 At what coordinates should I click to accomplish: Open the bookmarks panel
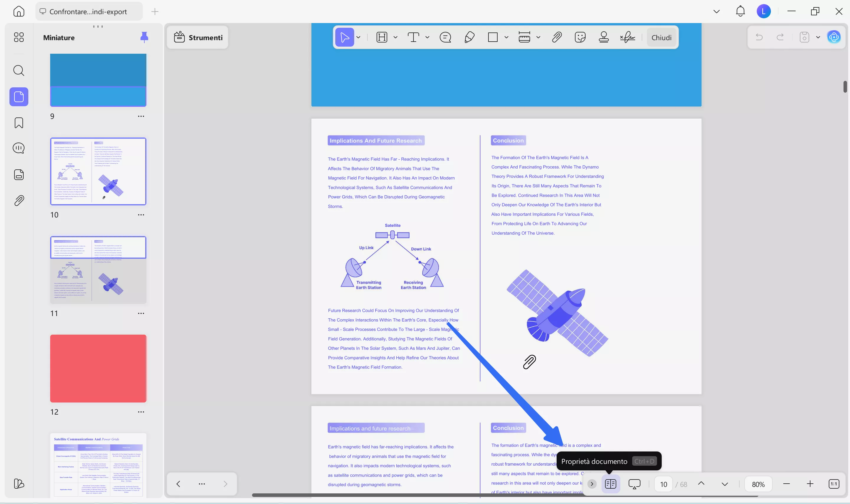click(19, 122)
